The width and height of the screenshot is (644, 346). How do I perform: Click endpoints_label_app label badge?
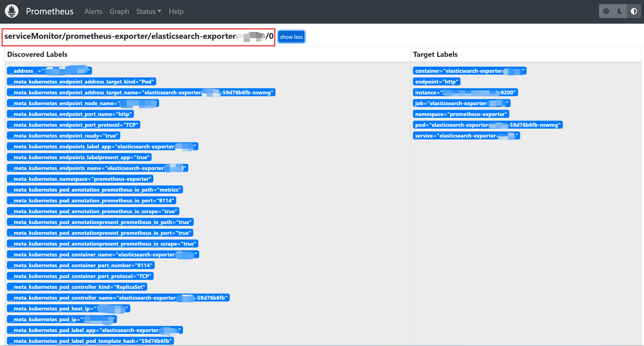click(x=103, y=146)
